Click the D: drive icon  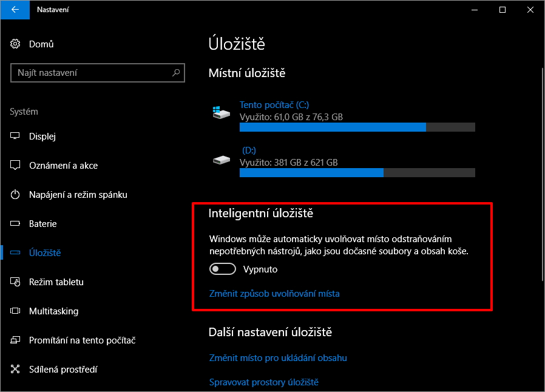point(222,160)
